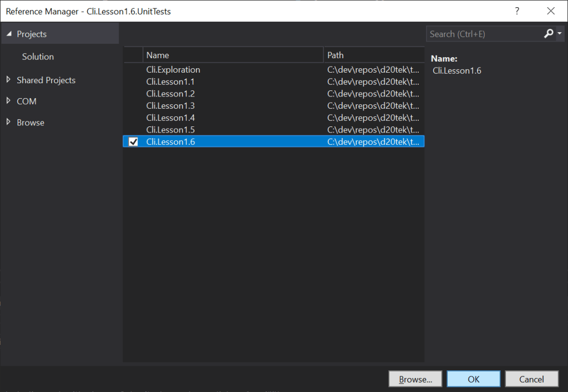Sort list by Name column header

[233, 55]
